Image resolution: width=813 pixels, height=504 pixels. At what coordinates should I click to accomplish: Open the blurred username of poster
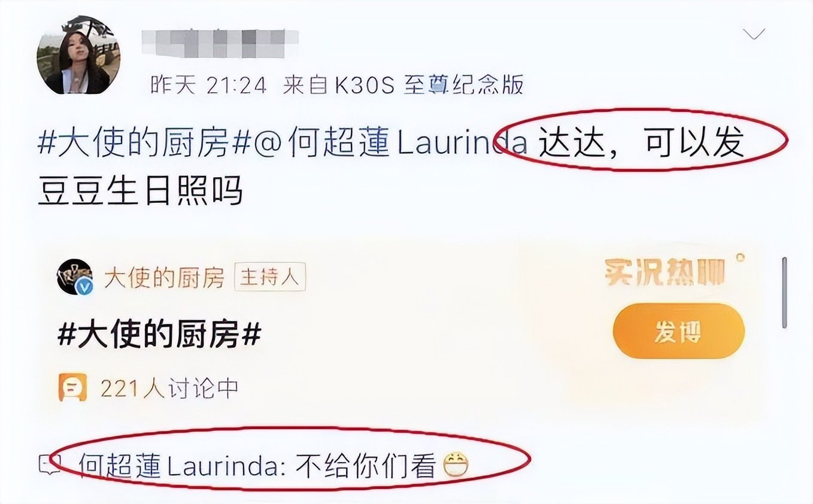220,41
